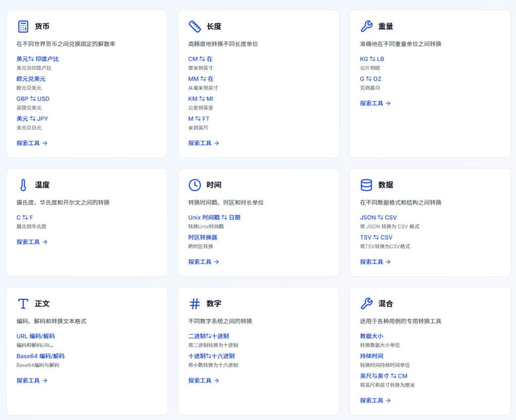Select the KM to MI length converter
The image size is (516, 420).
[x=201, y=99]
